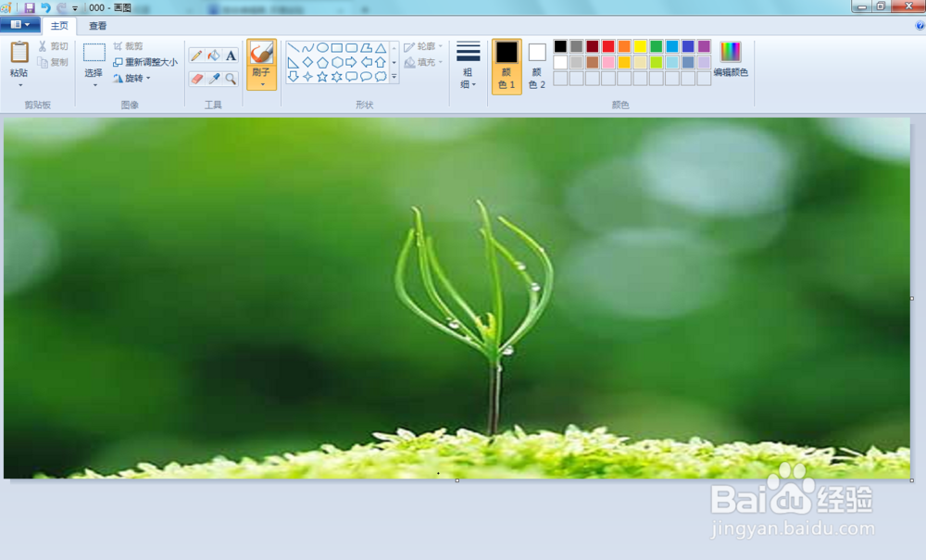Choose the Rounded rectangular callout shape
Image resolution: width=926 pixels, height=560 pixels.
tap(351, 76)
